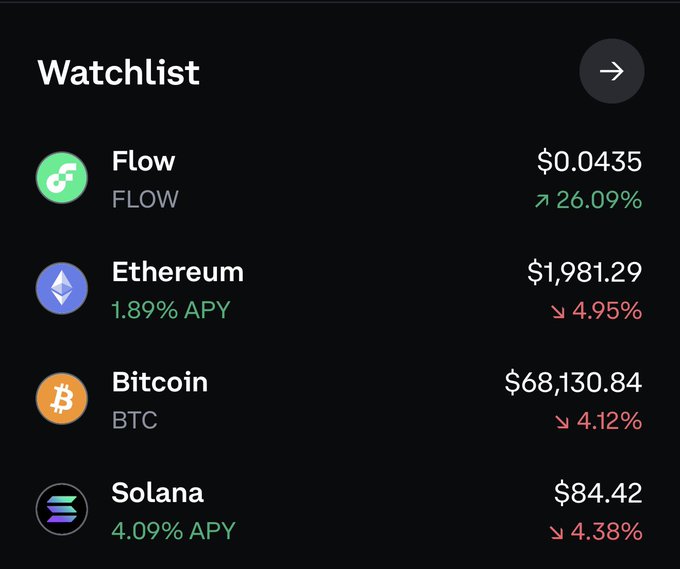Open the Flow asset name
Screen dimensions: 680x569
click(143, 161)
